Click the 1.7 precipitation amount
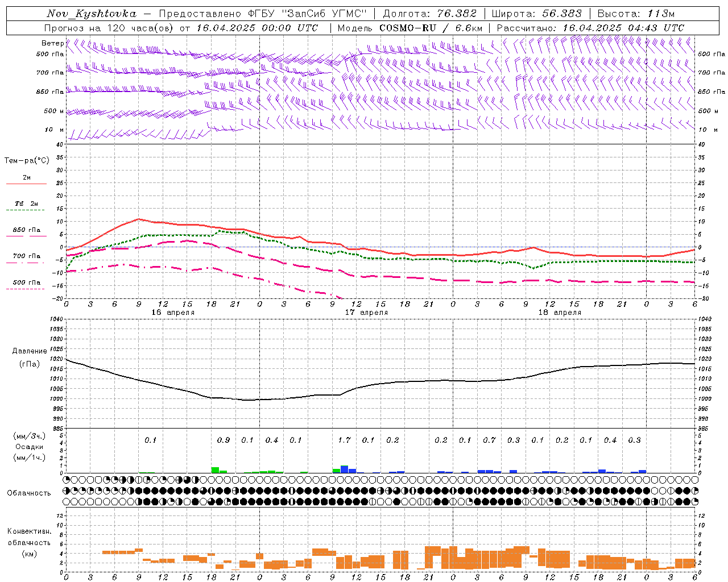 click(x=344, y=440)
